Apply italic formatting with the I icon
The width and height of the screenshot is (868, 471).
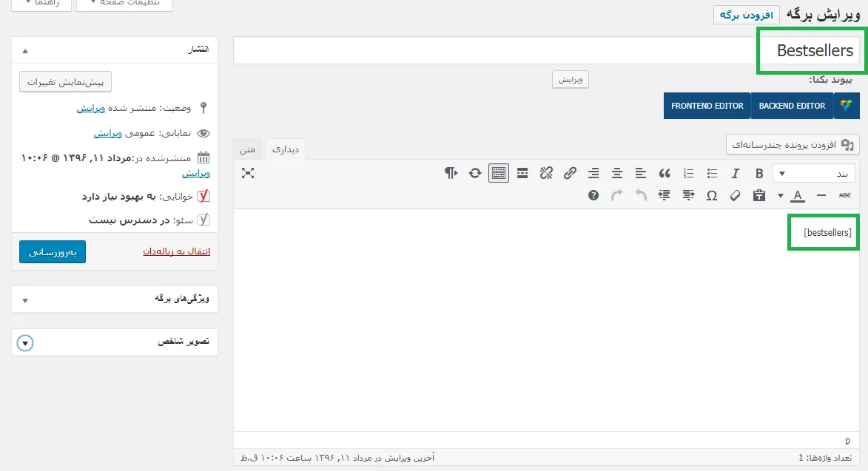[735, 174]
